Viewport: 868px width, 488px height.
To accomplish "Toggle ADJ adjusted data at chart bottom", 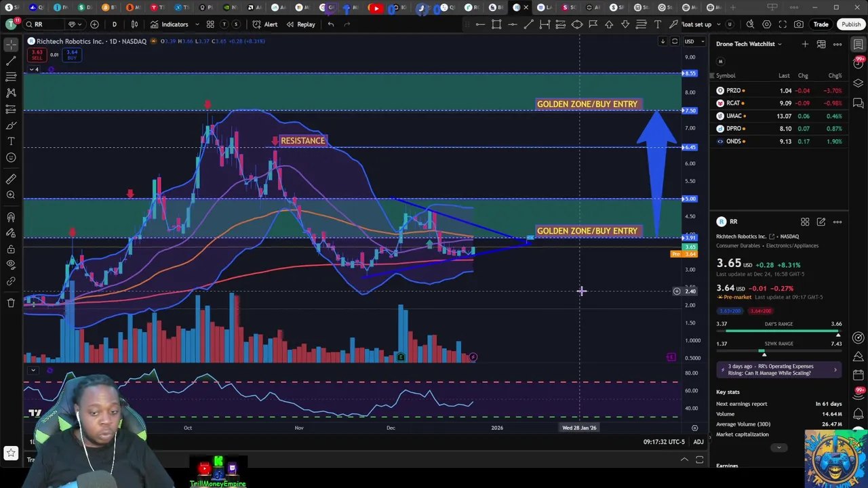I will pyautogui.click(x=698, y=442).
